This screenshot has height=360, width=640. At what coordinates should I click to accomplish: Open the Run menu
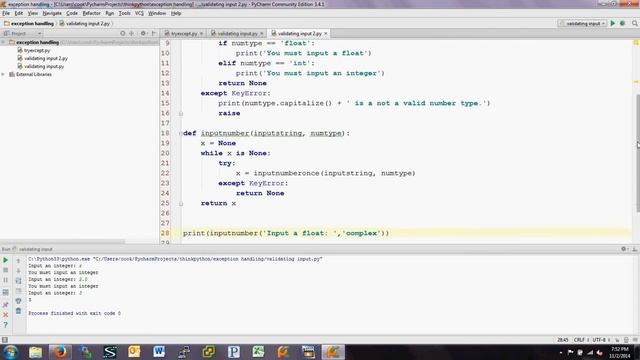coord(109,13)
